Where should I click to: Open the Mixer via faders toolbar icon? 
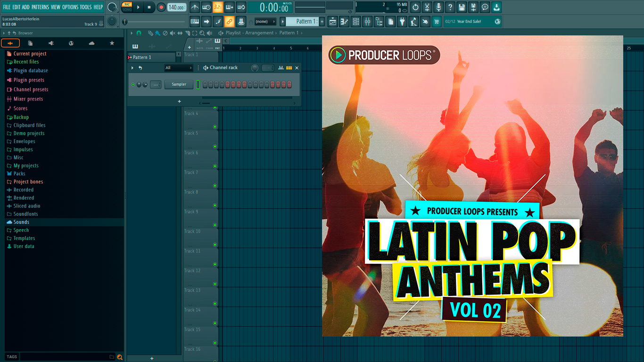tap(367, 21)
